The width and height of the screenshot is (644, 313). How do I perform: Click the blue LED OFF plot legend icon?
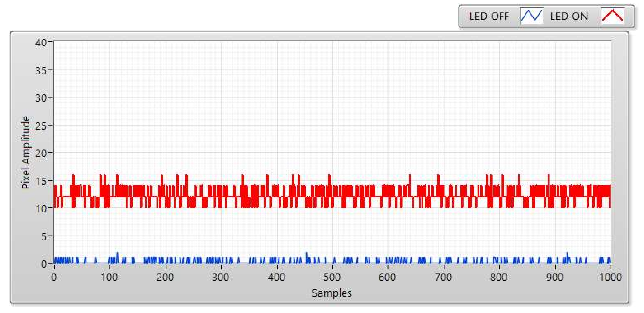click(531, 16)
